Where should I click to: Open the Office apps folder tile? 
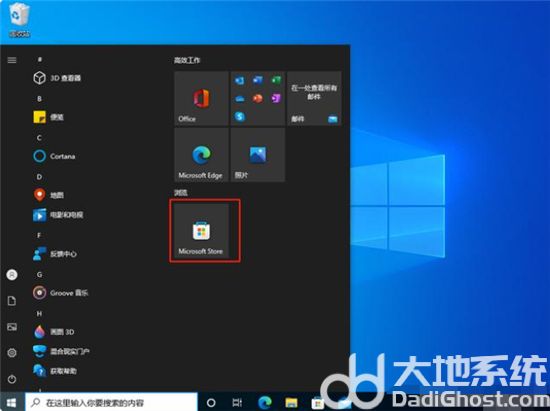(x=257, y=98)
